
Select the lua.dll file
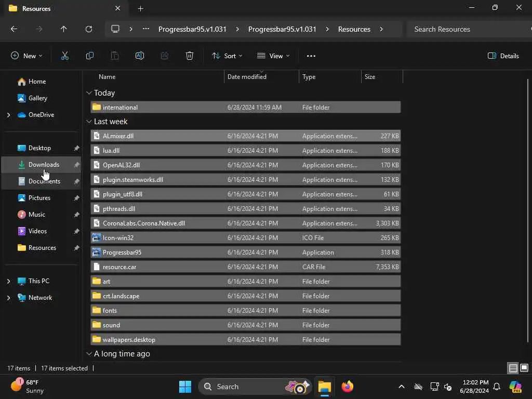(x=246, y=151)
